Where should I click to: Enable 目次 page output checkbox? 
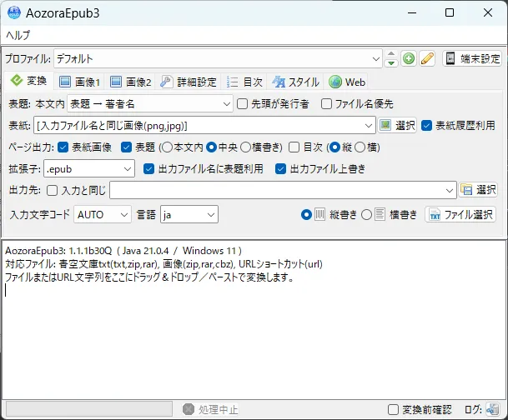294,147
